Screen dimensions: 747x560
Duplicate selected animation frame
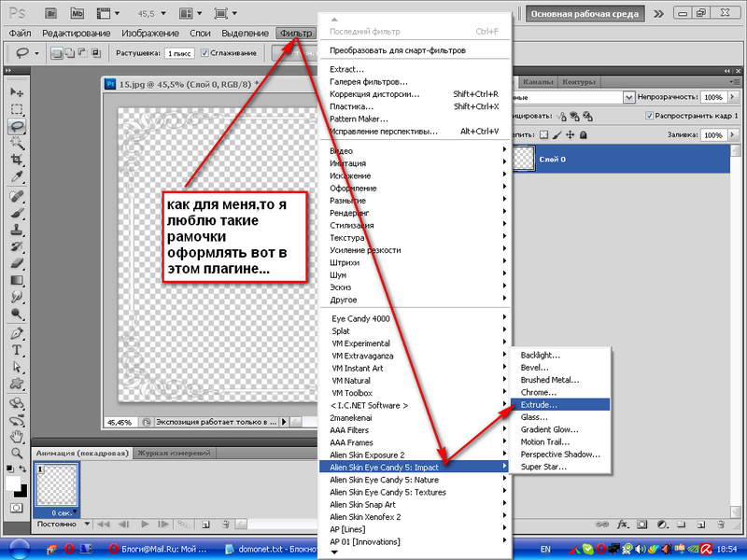click(x=205, y=525)
